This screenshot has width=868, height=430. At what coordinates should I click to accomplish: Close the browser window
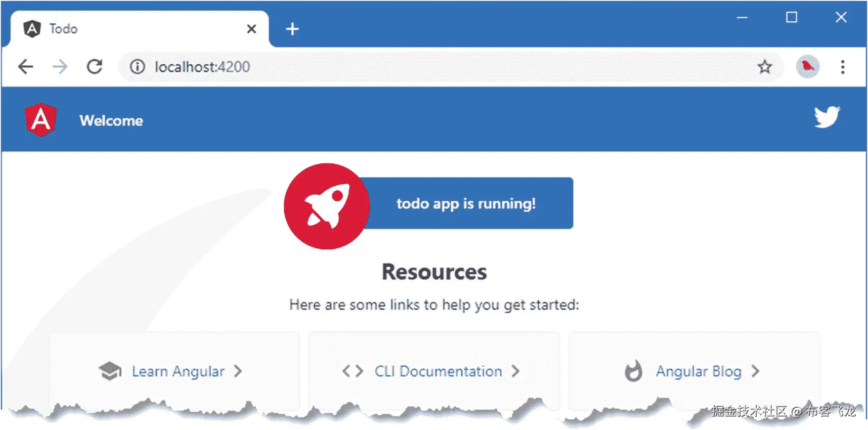[841, 17]
